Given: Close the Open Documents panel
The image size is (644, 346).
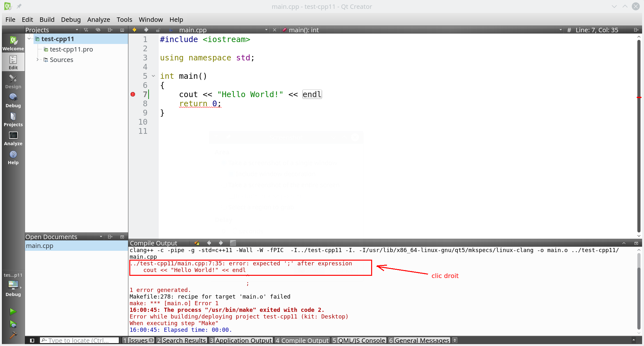Looking at the screenshot, I should pos(122,237).
